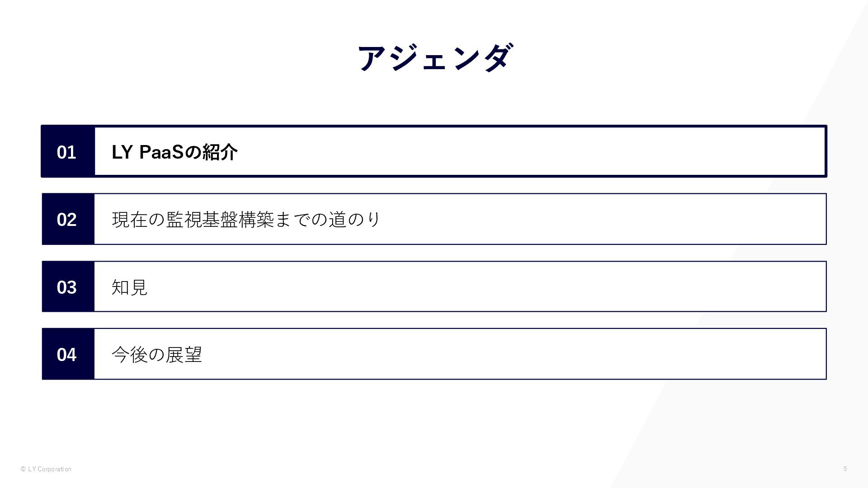Select the 04 number box
Viewport: 868px width, 488px height.
(x=68, y=354)
